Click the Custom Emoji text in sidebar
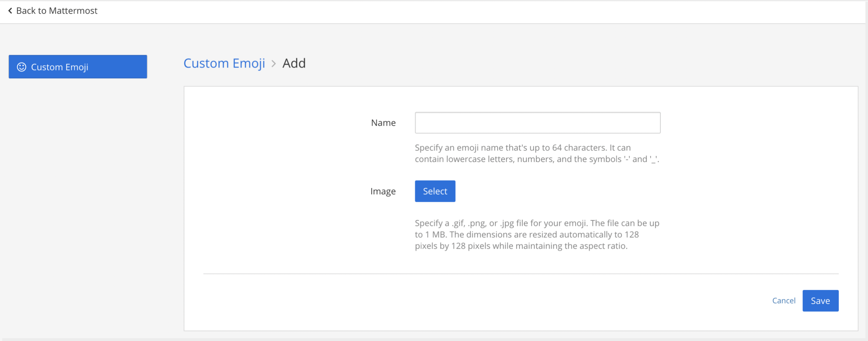868x341 pixels. [60, 67]
